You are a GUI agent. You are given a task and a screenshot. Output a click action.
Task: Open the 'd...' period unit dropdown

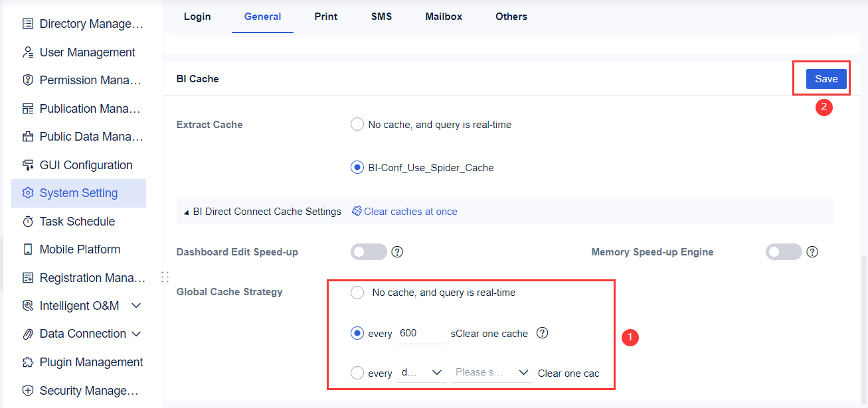(x=421, y=373)
